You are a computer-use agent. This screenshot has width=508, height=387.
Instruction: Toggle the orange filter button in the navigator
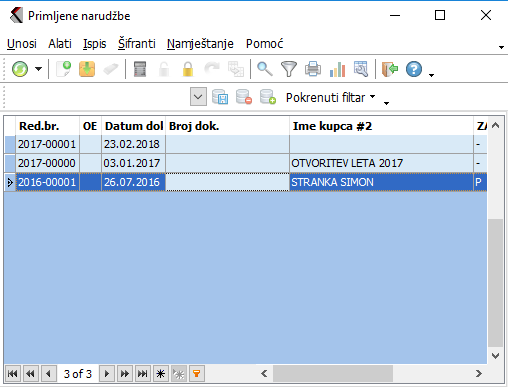pos(197,374)
